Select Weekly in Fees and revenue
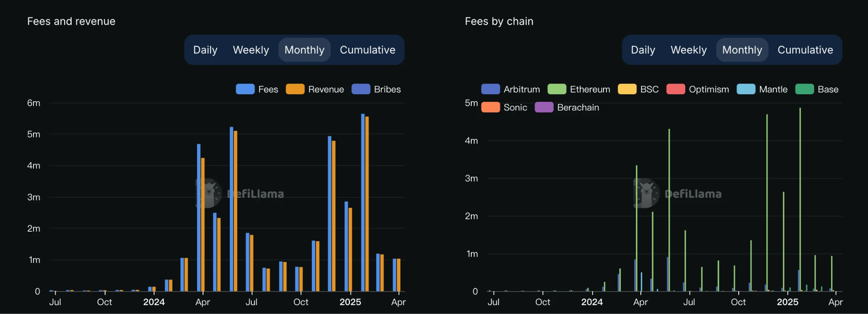This screenshot has height=314, width=868. click(x=251, y=50)
